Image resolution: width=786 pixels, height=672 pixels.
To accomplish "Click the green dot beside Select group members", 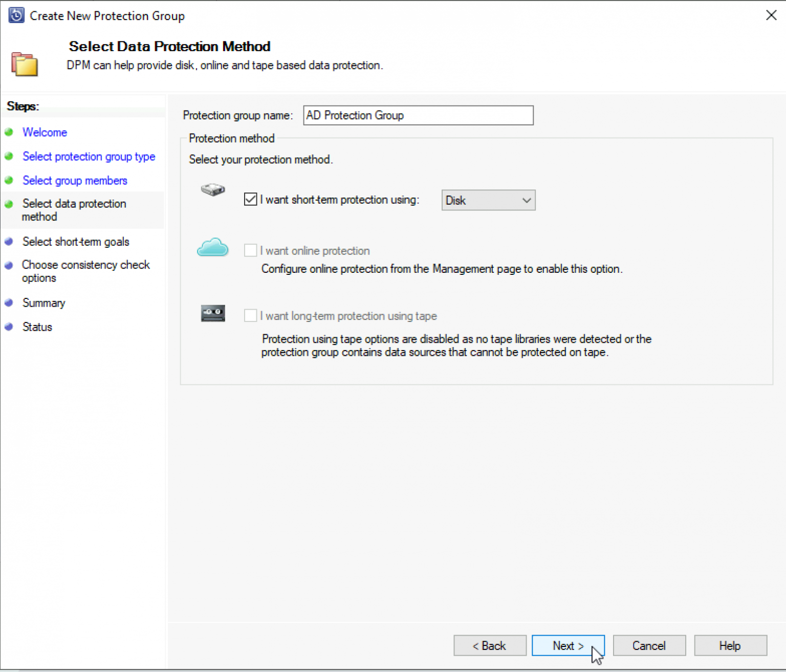I will click(x=9, y=180).
